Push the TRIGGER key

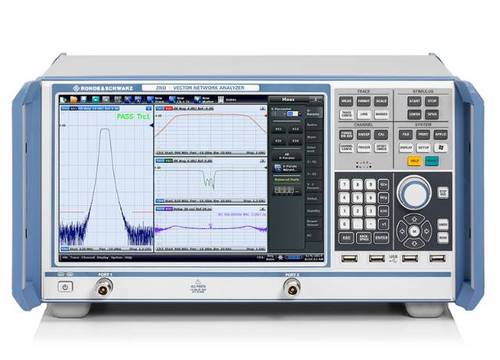(x=364, y=148)
